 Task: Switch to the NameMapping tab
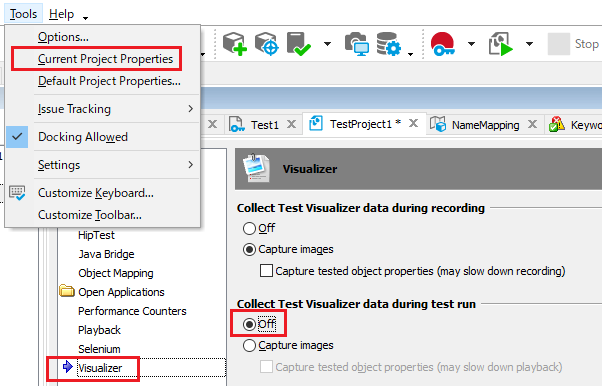tap(485, 125)
